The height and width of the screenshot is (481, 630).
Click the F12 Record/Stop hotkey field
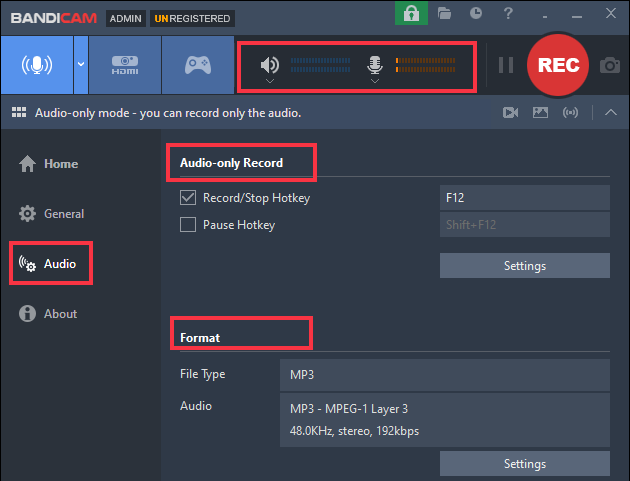click(x=524, y=198)
